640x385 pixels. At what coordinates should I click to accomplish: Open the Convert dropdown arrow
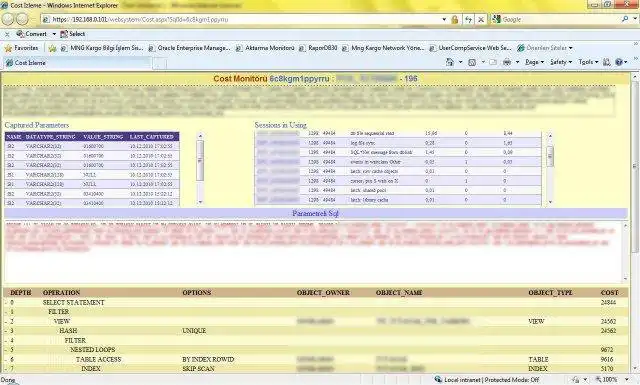[54, 34]
